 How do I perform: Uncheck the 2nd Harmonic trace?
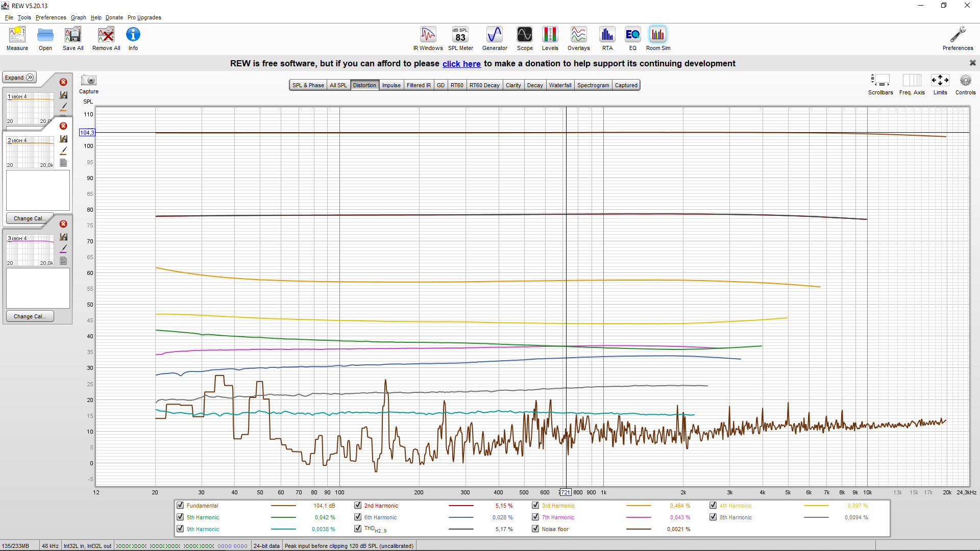click(358, 505)
